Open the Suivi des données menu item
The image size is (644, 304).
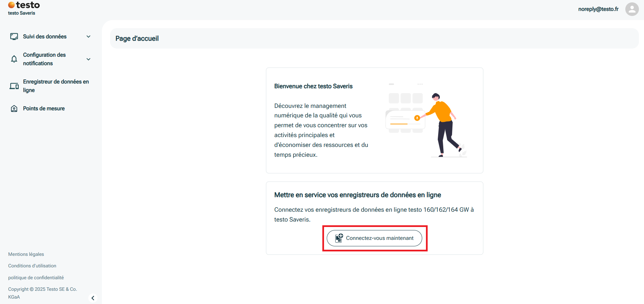[45, 37]
